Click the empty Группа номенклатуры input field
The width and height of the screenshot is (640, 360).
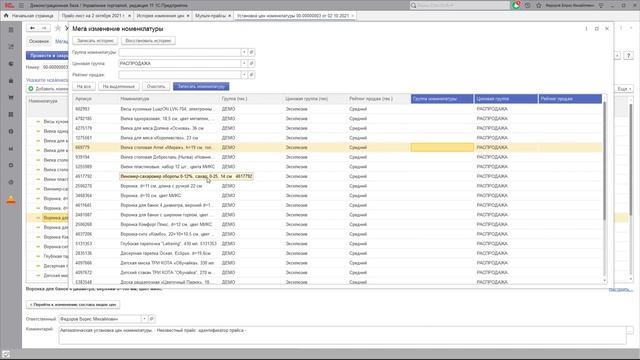click(179, 52)
